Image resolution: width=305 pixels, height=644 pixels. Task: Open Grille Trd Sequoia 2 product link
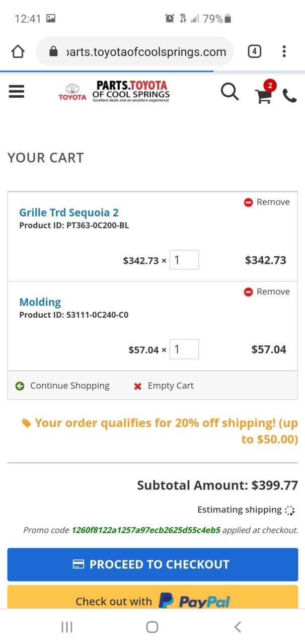[69, 212]
